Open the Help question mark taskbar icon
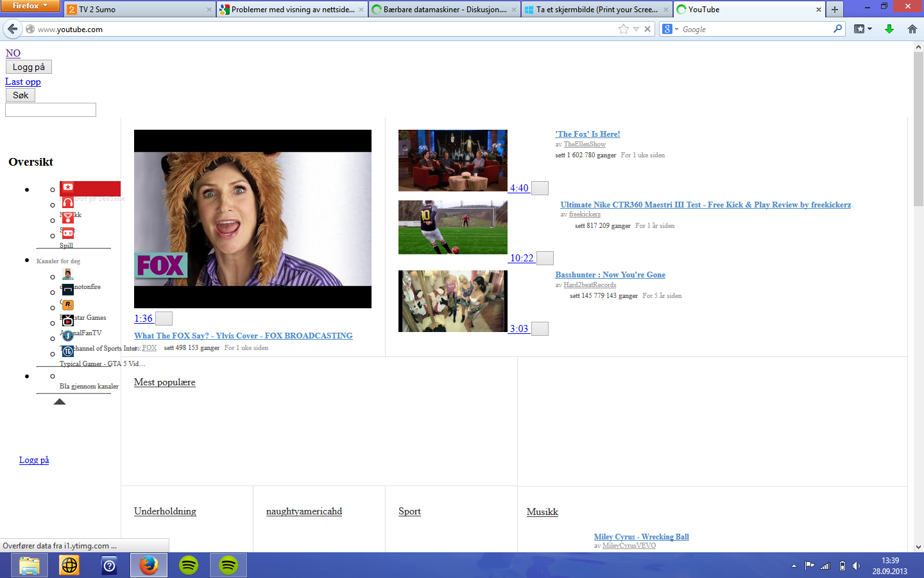 (x=109, y=565)
